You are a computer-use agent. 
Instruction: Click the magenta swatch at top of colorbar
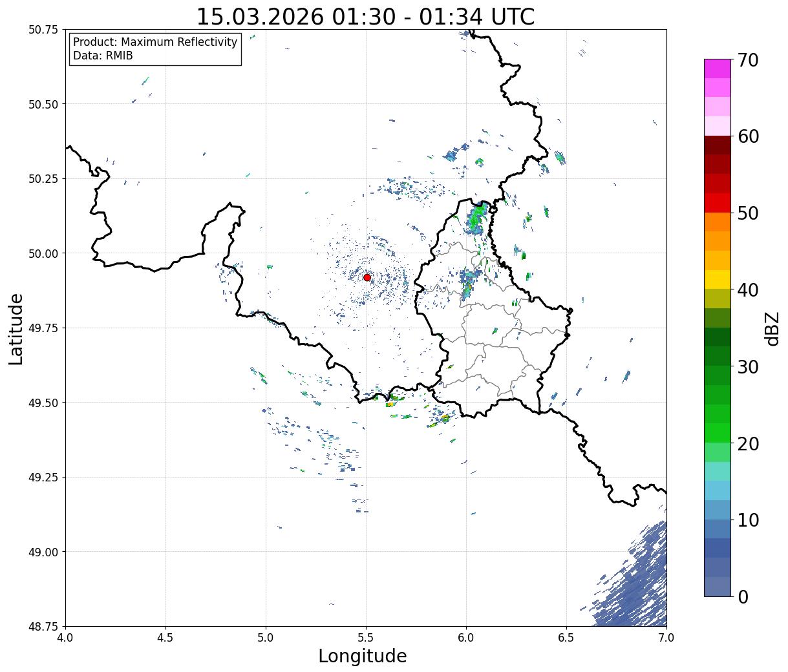718,68
